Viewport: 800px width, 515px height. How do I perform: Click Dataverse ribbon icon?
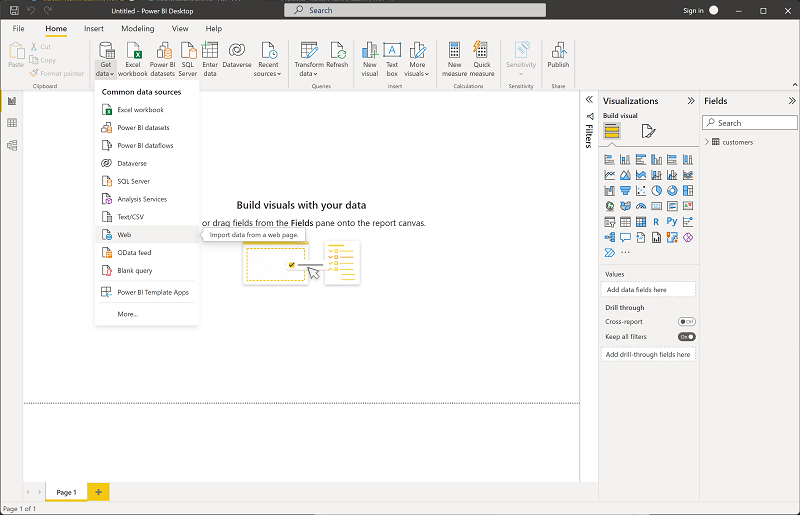click(x=237, y=55)
